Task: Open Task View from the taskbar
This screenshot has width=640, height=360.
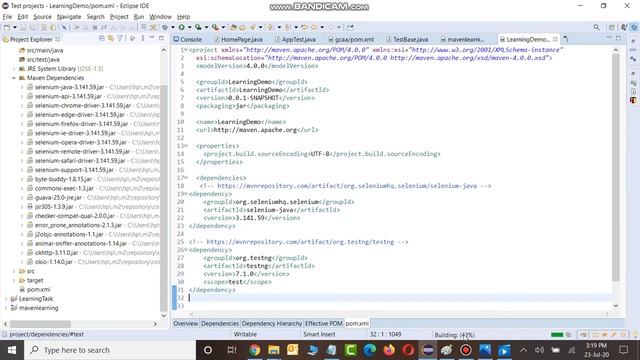Action: click(x=231, y=350)
